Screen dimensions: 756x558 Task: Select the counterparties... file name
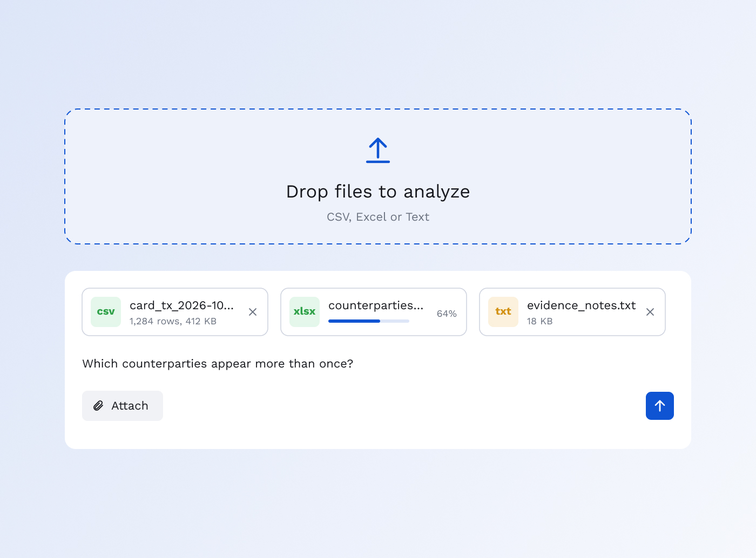click(376, 305)
